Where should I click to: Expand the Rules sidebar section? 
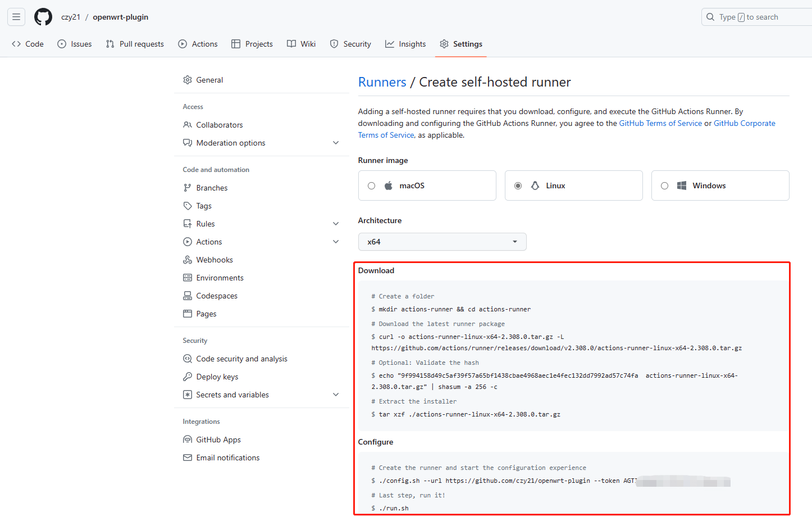click(x=335, y=224)
